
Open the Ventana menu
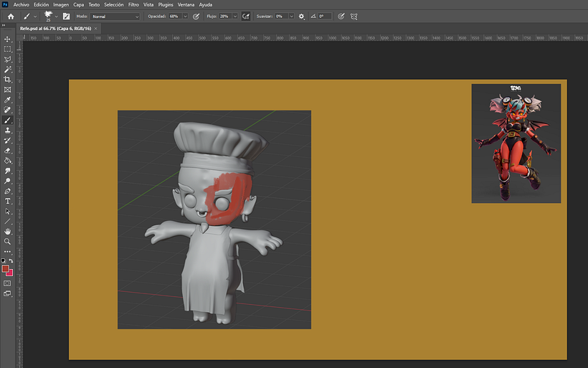point(185,4)
